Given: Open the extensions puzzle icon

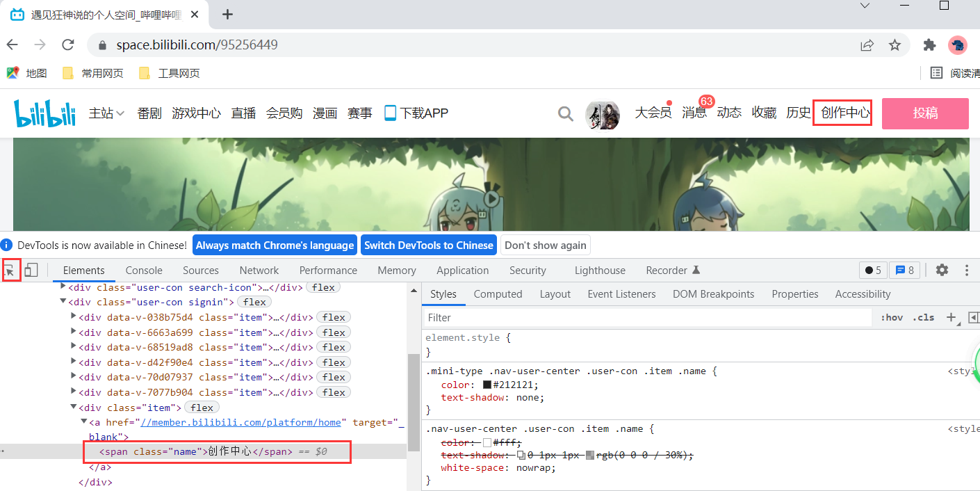Looking at the screenshot, I should pos(929,45).
